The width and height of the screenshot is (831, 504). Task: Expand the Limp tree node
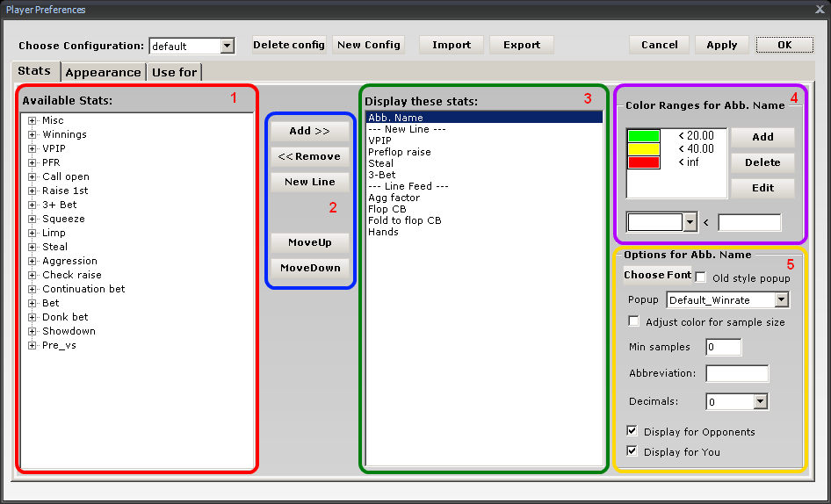[33, 234]
